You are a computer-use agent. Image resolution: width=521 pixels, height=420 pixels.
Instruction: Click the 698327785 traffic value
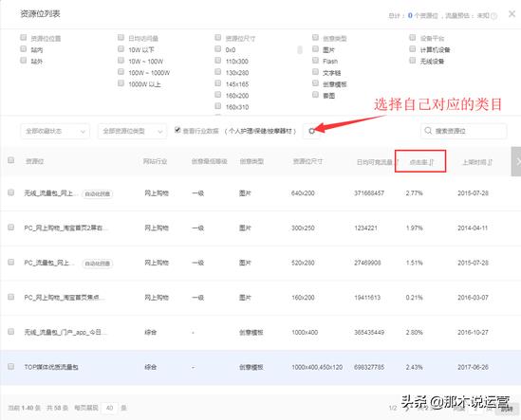(369, 367)
